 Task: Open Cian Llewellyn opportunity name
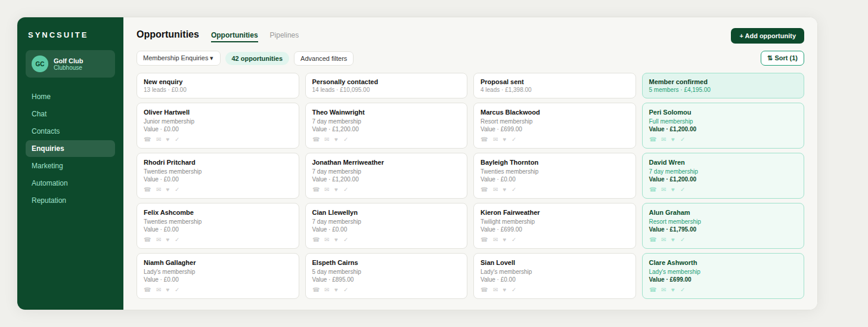(335, 212)
